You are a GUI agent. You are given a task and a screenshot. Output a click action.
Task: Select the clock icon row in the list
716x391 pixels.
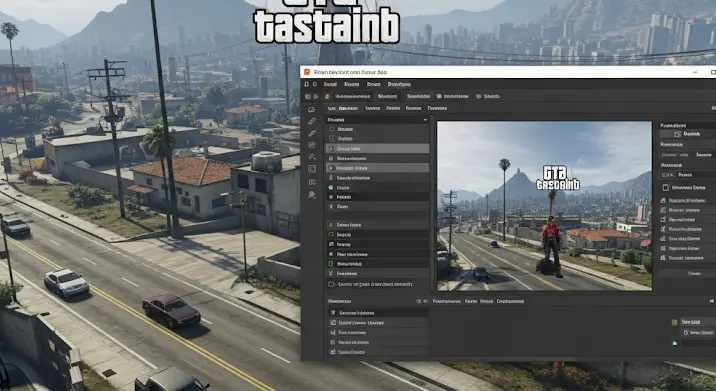click(377, 158)
